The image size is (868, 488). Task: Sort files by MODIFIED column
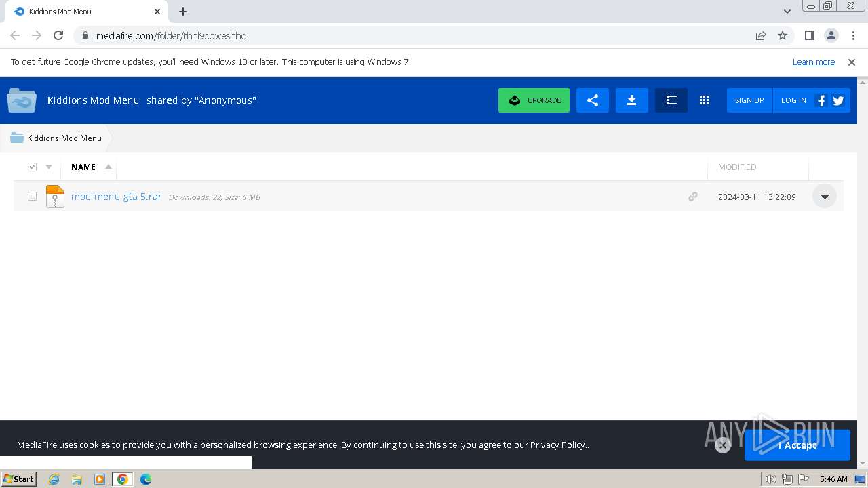coord(737,167)
